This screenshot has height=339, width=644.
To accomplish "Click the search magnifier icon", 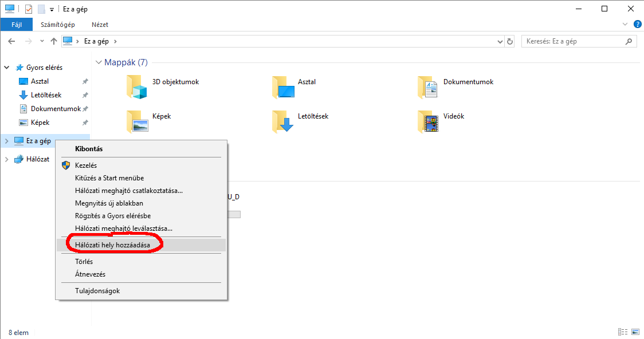I will coord(629,41).
